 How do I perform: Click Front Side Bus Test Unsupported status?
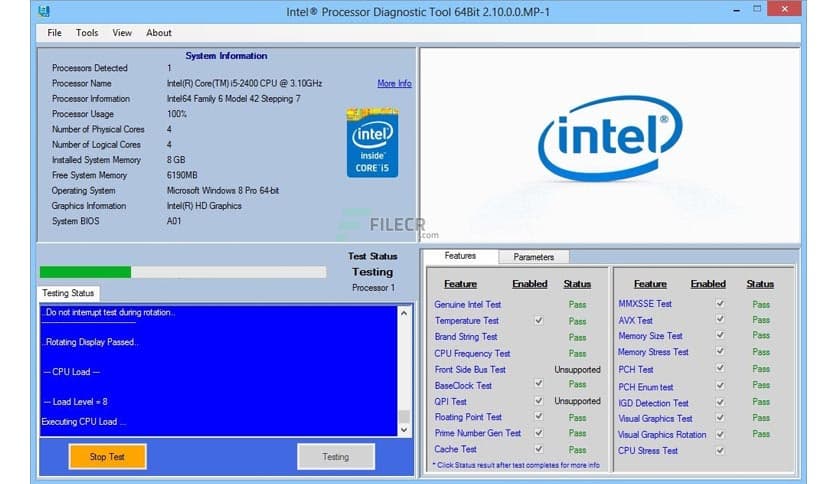click(577, 369)
